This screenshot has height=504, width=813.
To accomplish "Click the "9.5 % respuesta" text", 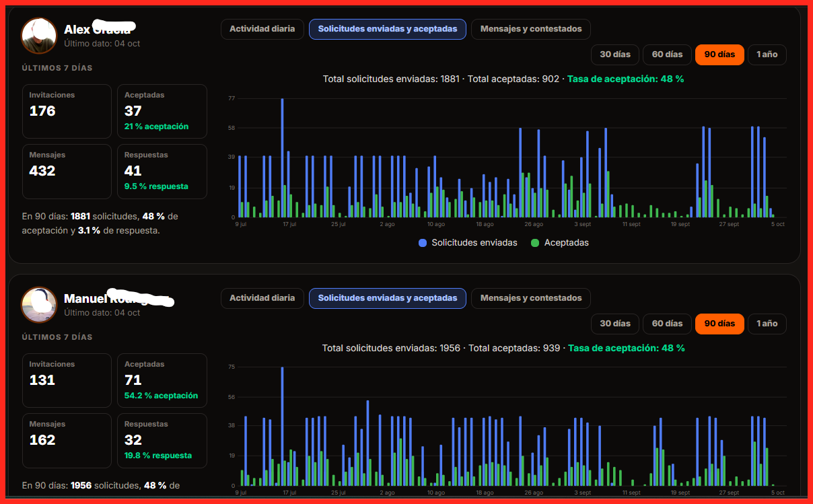I will (x=156, y=186).
